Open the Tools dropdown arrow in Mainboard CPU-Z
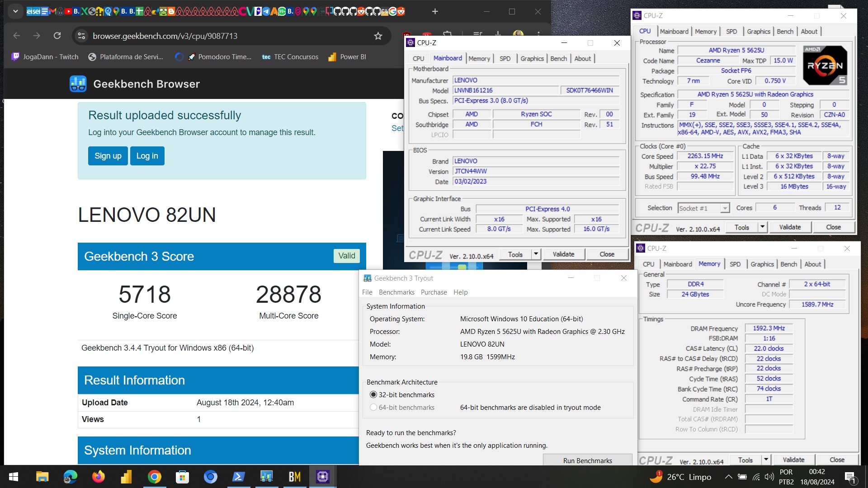This screenshot has width=868, height=488. (536, 254)
